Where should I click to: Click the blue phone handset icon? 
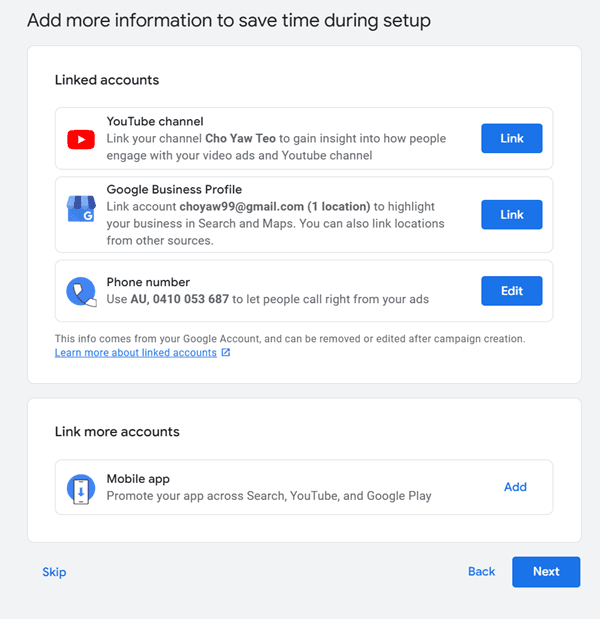click(x=81, y=291)
